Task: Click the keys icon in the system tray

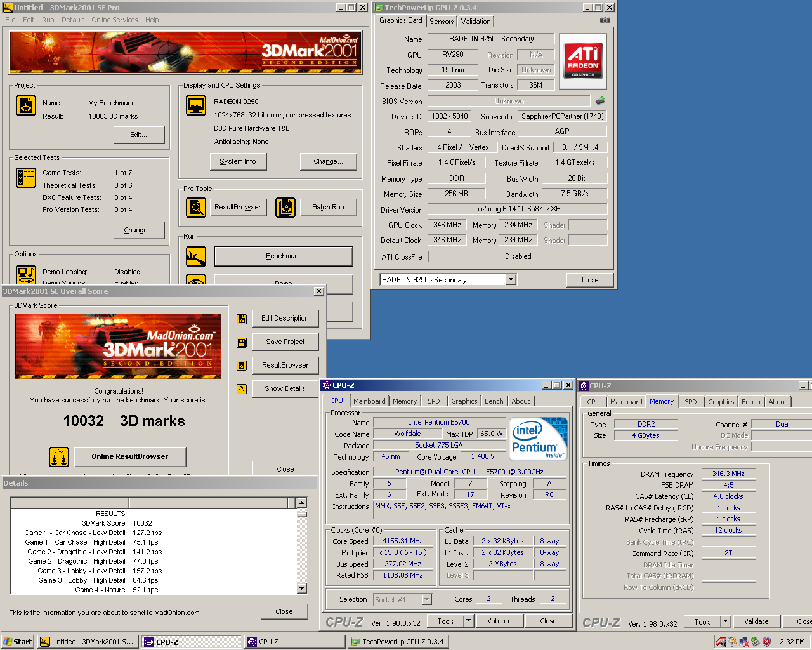Action: pyautogui.click(x=733, y=642)
